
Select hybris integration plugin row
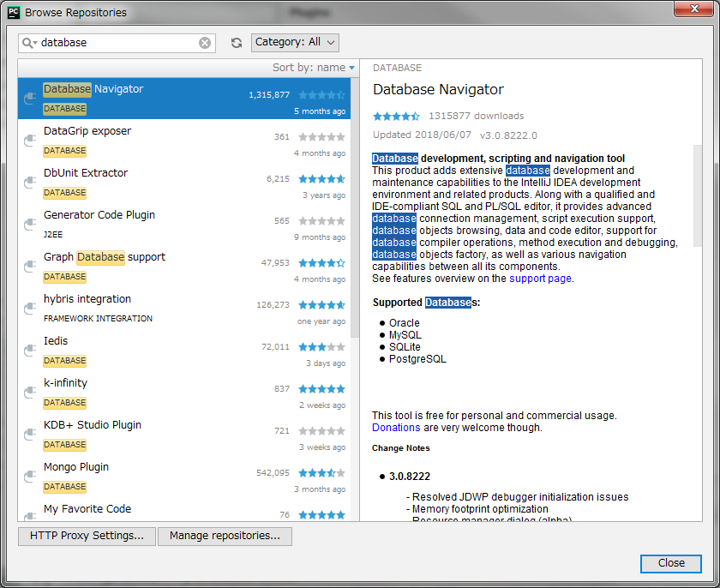click(184, 308)
